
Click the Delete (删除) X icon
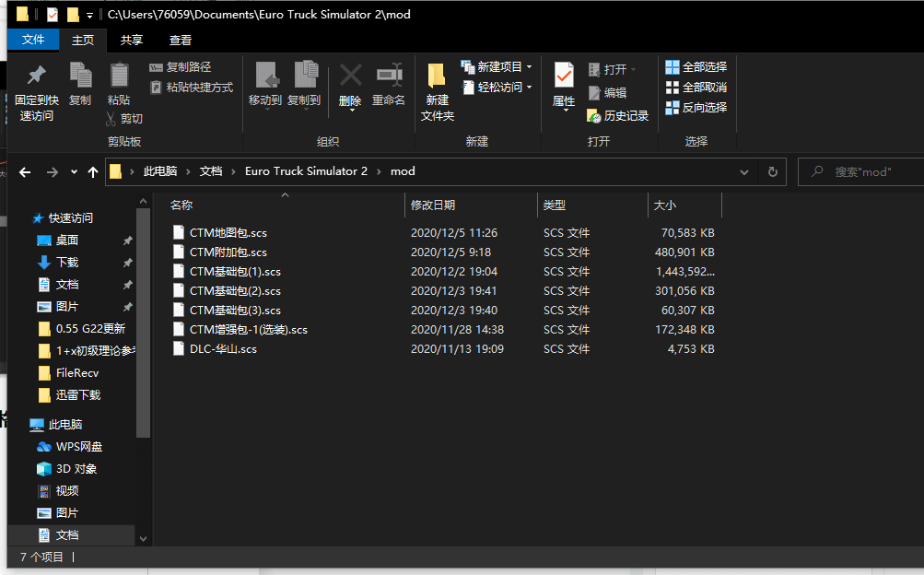pyautogui.click(x=351, y=76)
